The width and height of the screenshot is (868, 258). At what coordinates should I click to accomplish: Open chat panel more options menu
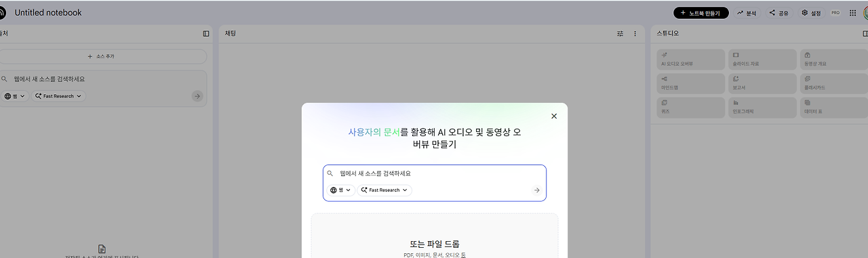pos(635,33)
